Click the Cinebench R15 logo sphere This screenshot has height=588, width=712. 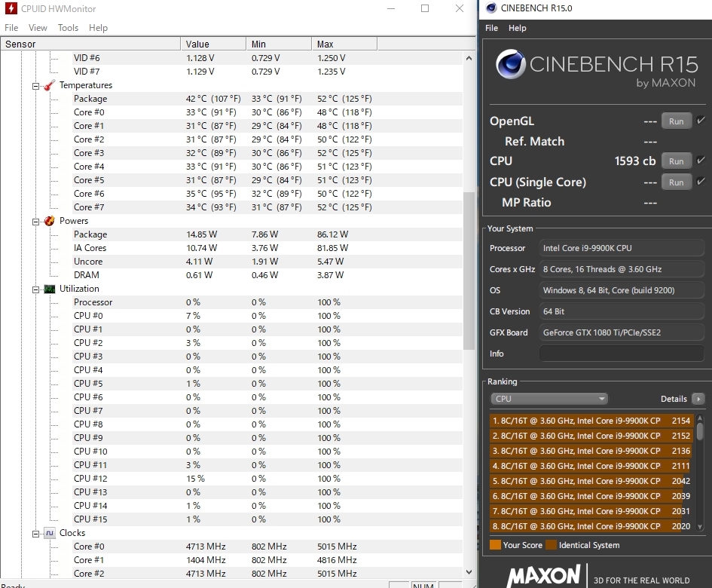(511, 64)
